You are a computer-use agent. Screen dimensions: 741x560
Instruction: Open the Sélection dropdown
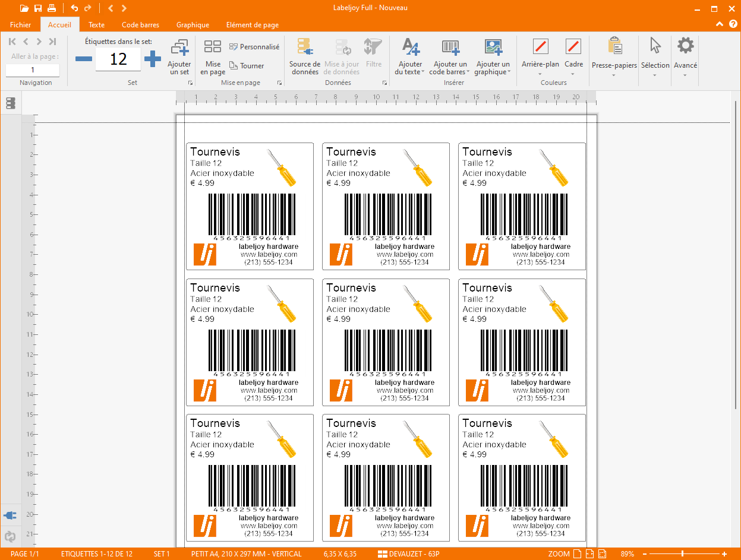[x=655, y=75]
